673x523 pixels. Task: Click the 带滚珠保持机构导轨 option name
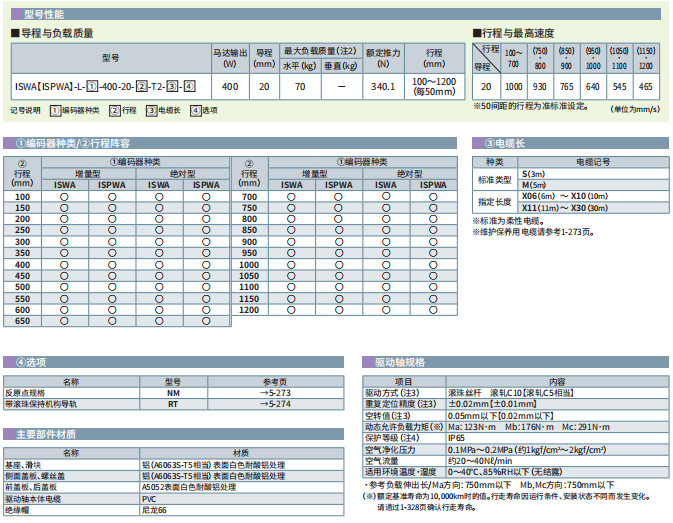[x=41, y=404]
